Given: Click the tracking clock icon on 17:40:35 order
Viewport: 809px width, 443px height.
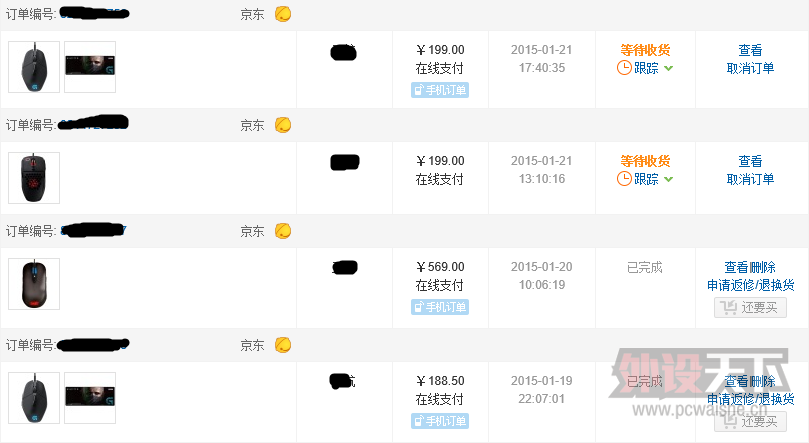Looking at the screenshot, I should point(624,68).
